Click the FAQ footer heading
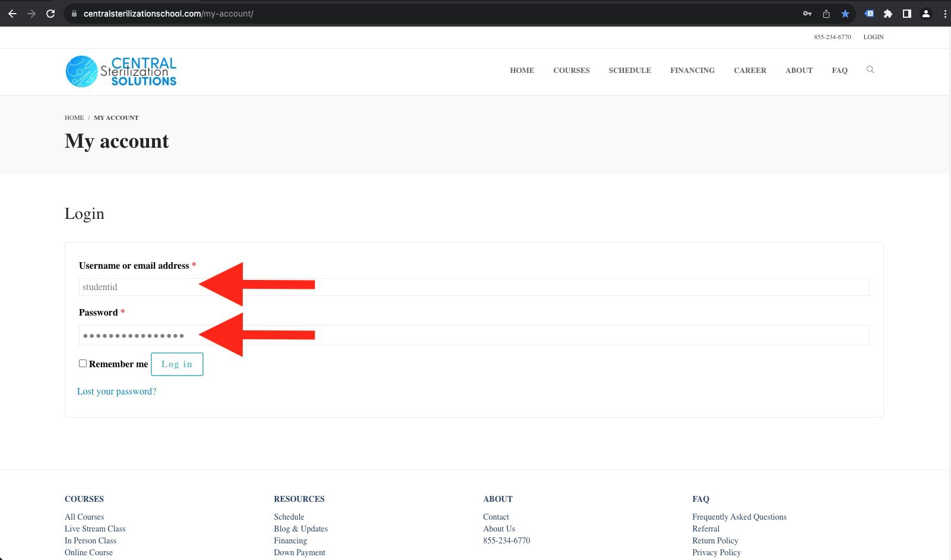 [x=700, y=499]
